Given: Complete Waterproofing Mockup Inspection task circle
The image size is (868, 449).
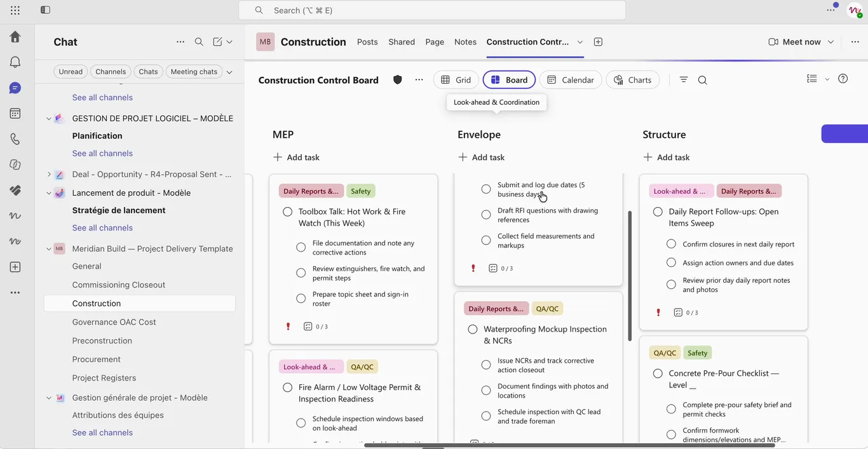Looking at the screenshot, I should 473,329.
